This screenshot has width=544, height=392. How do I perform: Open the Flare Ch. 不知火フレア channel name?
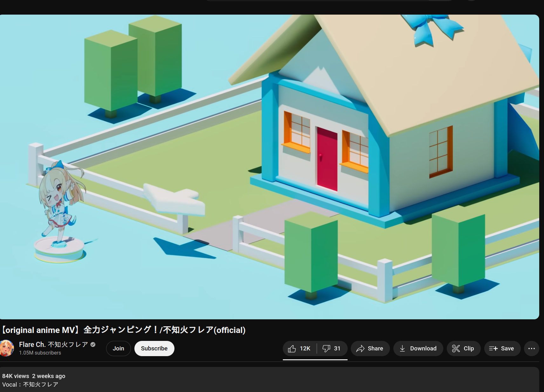pos(53,344)
